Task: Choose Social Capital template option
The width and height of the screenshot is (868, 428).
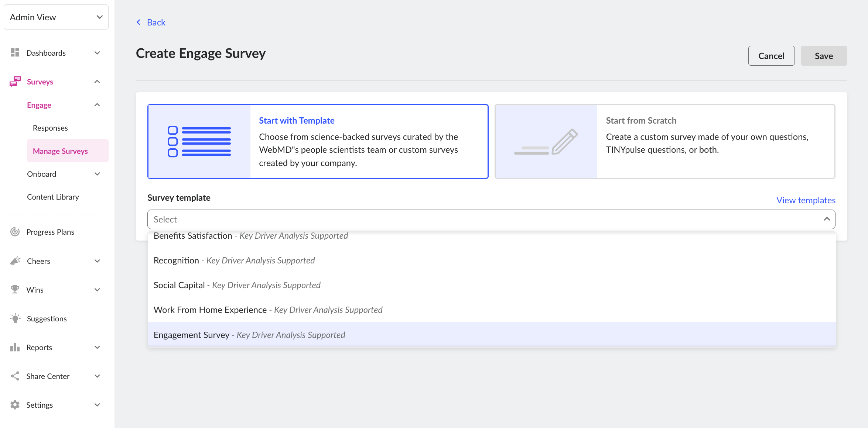Action: 492,285
